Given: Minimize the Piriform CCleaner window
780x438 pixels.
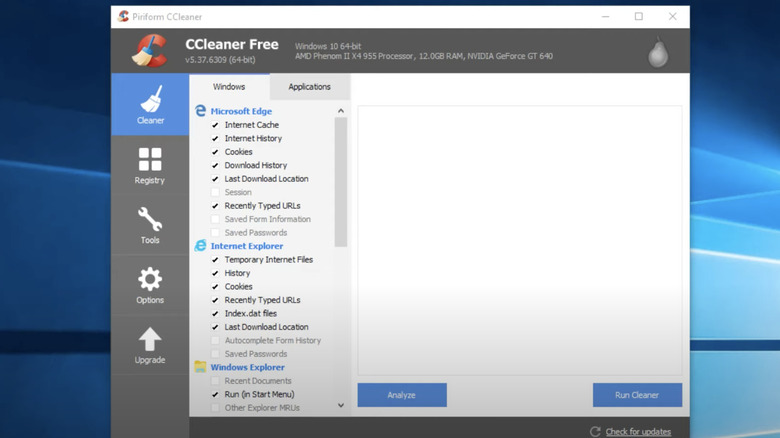Looking at the screenshot, I should tap(605, 16).
